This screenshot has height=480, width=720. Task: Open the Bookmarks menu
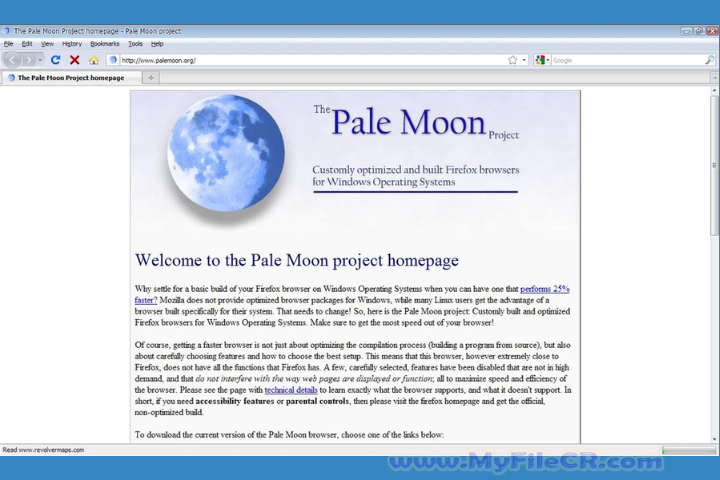click(105, 44)
